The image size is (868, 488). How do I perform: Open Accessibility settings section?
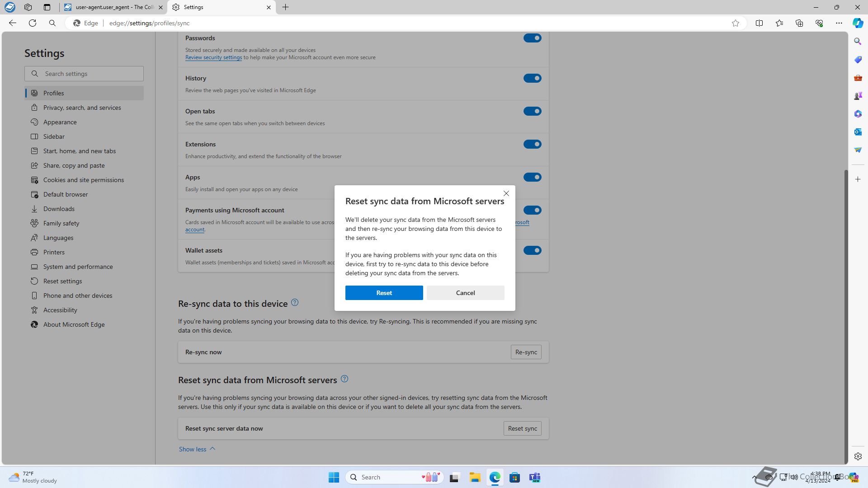click(84, 310)
